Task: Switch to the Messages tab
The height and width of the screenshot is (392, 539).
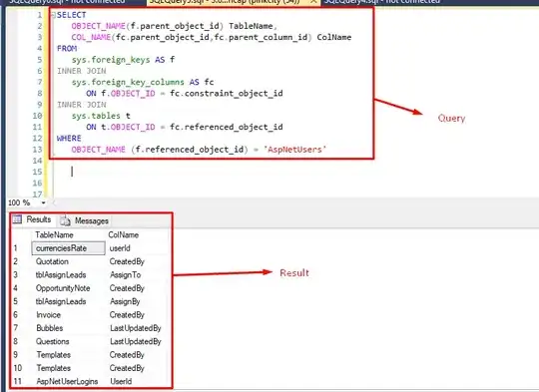Action: (x=85, y=220)
